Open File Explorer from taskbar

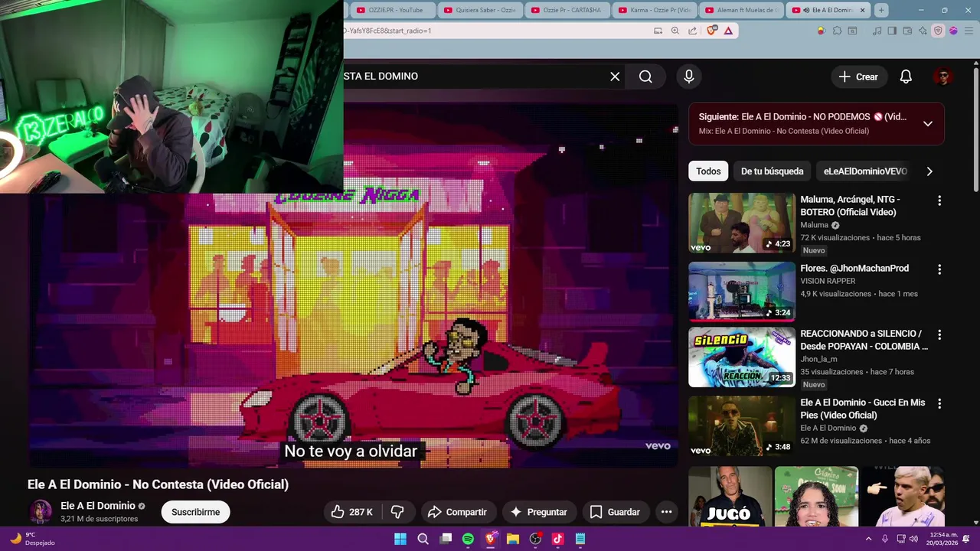click(x=513, y=539)
